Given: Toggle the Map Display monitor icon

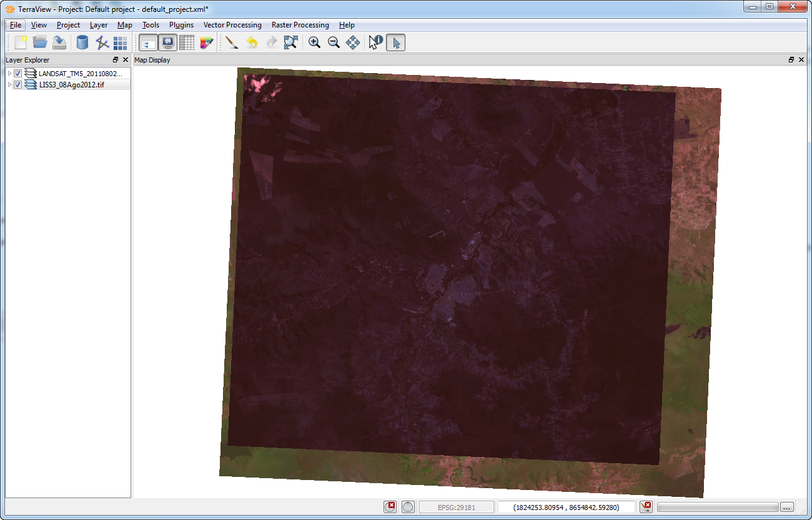Looking at the screenshot, I should click(x=167, y=42).
